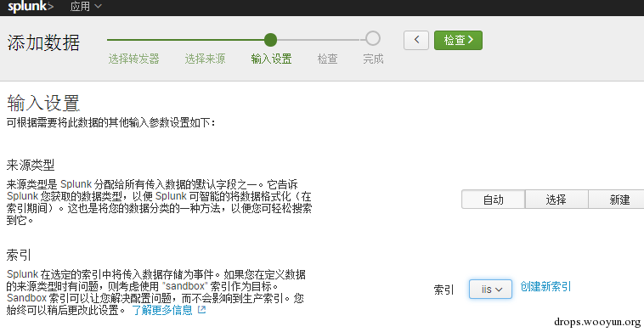Click the external link icon after 了解更多信息

point(201,310)
